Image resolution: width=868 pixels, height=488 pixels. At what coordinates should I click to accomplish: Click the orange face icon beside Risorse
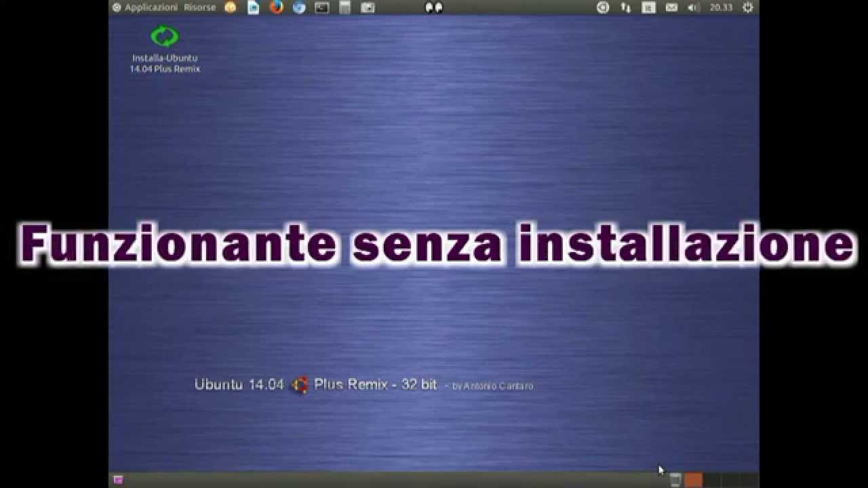pyautogui.click(x=231, y=7)
